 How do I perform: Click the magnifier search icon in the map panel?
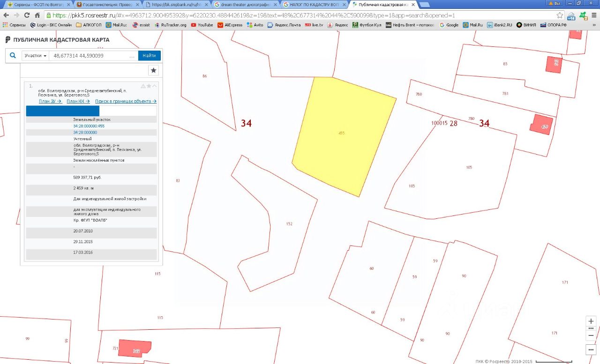(13, 56)
